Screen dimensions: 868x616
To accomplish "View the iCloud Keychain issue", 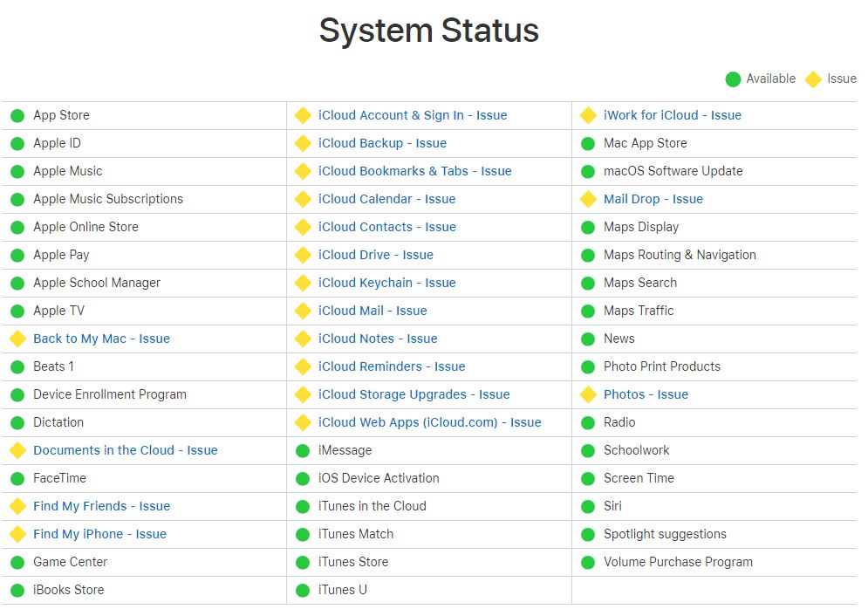I will pos(387,283).
